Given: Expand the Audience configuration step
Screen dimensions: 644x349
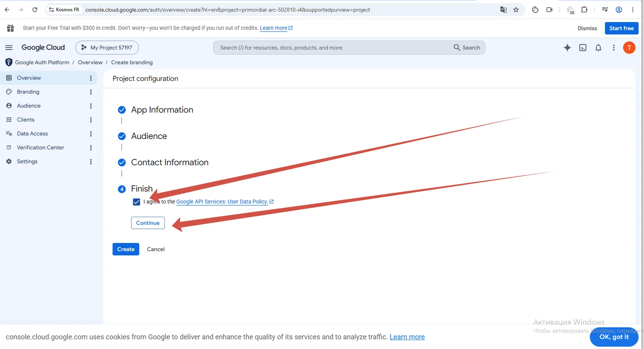Looking at the screenshot, I should click(149, 136).
